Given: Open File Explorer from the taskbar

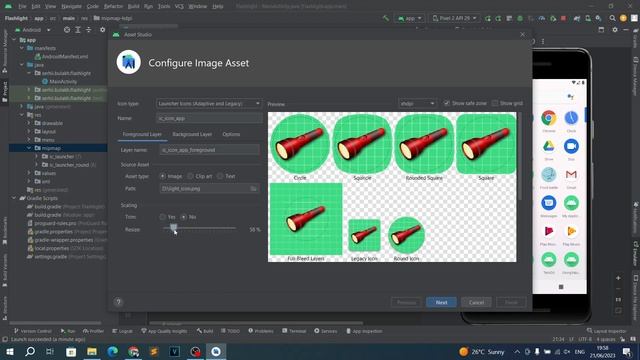Looking at the screenshot, I should 92,351.
